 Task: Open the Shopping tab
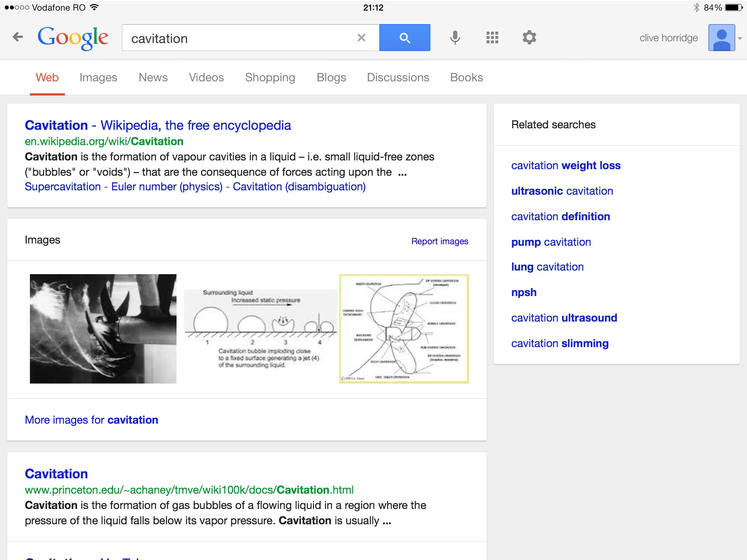270,77
